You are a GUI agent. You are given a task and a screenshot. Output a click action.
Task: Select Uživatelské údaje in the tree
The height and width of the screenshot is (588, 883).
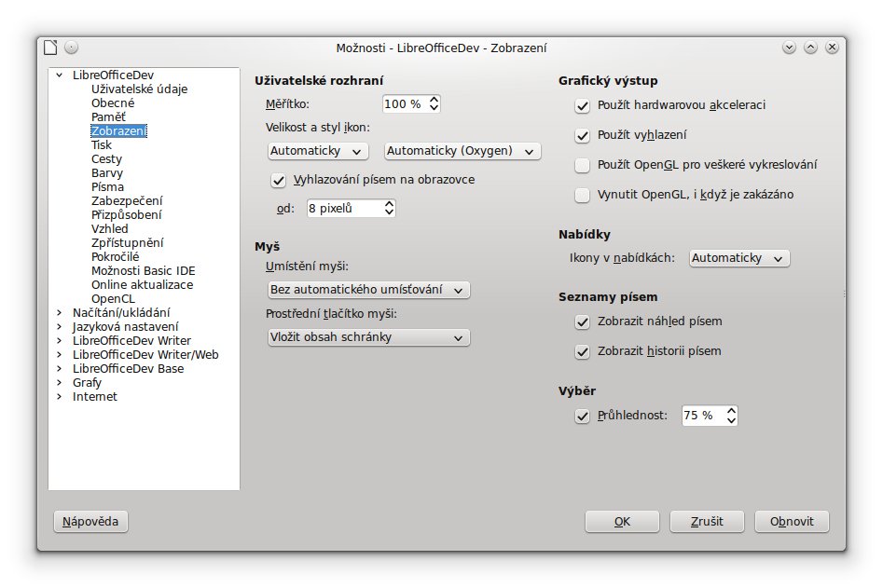point(139,89)
